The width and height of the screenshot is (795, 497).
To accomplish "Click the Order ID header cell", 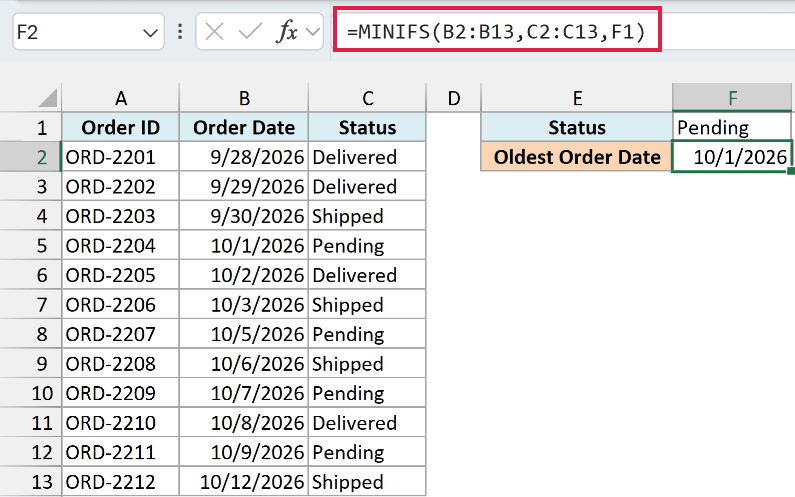I will pos(120,127).
